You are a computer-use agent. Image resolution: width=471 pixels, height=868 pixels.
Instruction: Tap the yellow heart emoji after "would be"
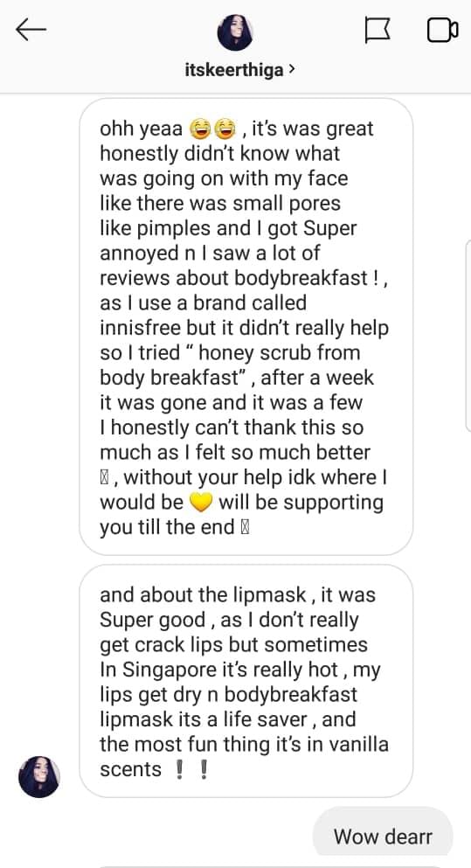(201, 503)
